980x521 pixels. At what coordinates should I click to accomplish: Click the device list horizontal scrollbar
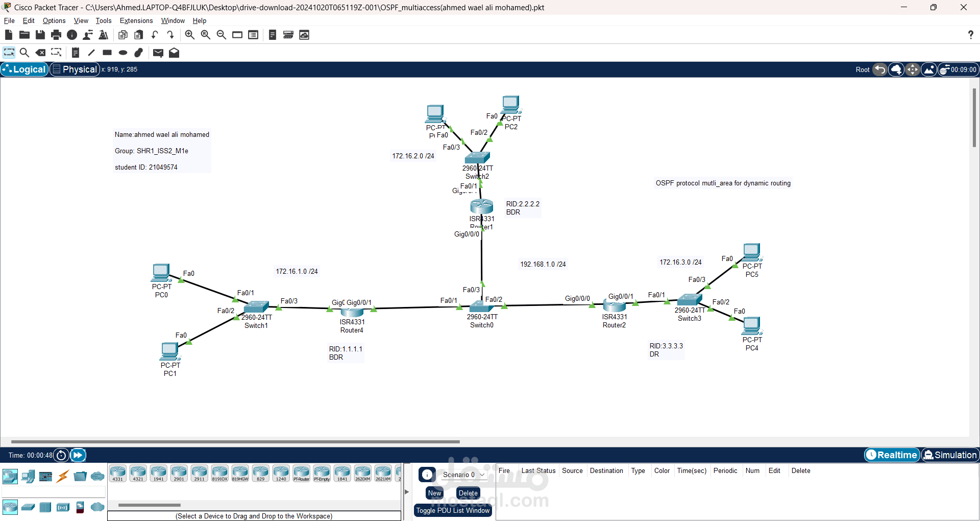point(150,505)
